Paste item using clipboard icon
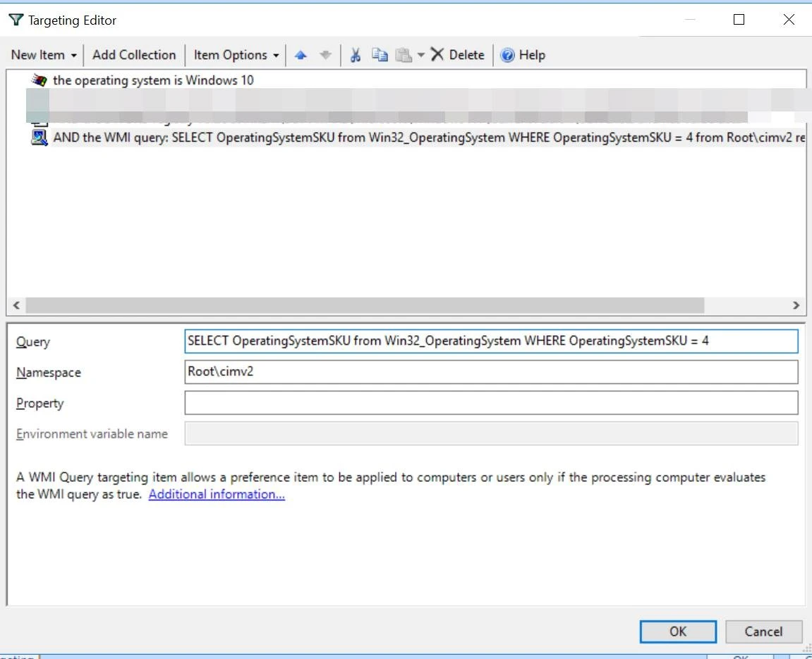The width and height of the screenshot is (812, 659). [x=404, y=55]
